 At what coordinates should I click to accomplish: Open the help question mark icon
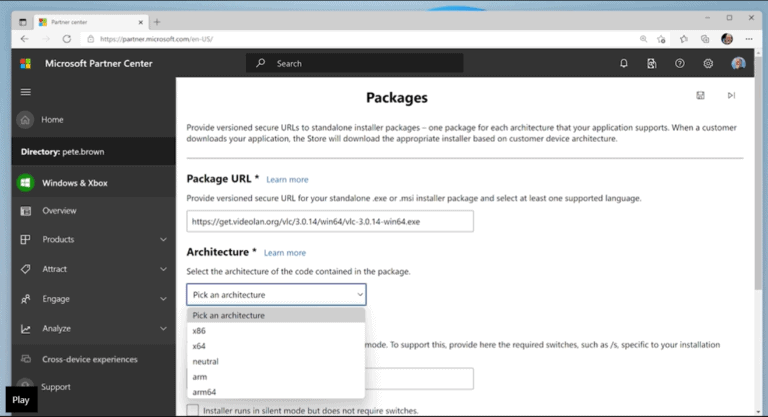(x=679, y=63)
